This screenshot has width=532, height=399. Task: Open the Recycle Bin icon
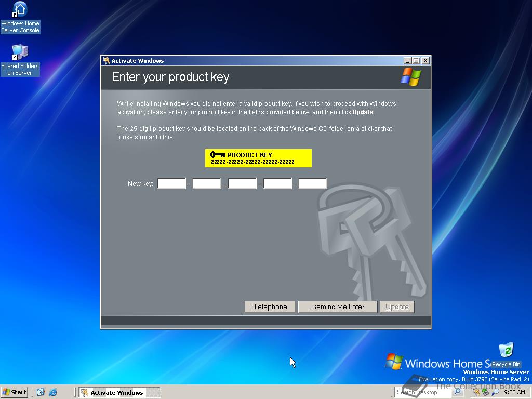click(x=506, y=355)
